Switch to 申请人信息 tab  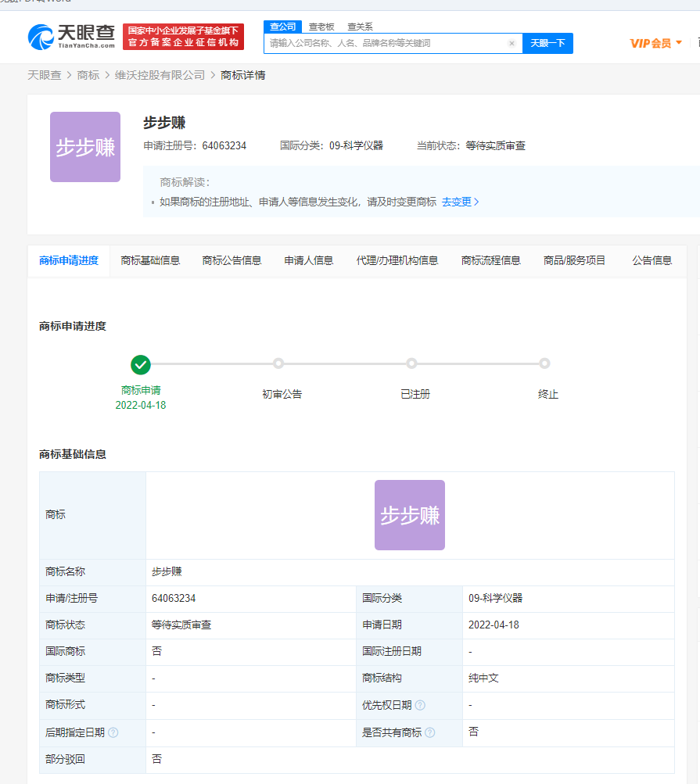pyautogui.click(x=308, y=260)
